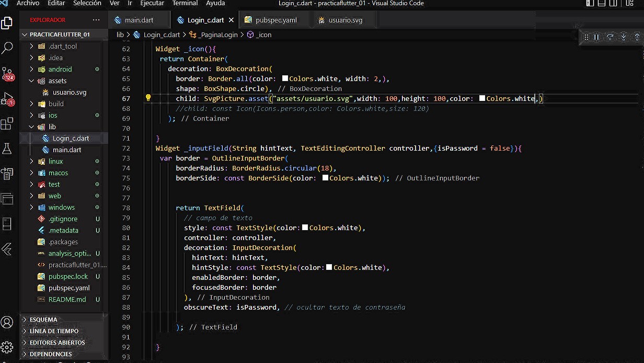Click white color swatch on line 65
The image size is (644, 363).
[x=285, y=78]
